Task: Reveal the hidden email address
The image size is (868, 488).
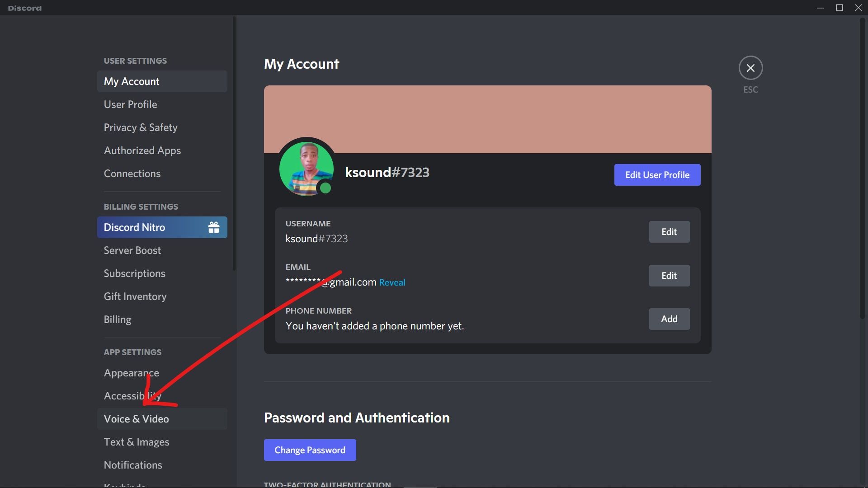Action: click(x=392, y=282)
